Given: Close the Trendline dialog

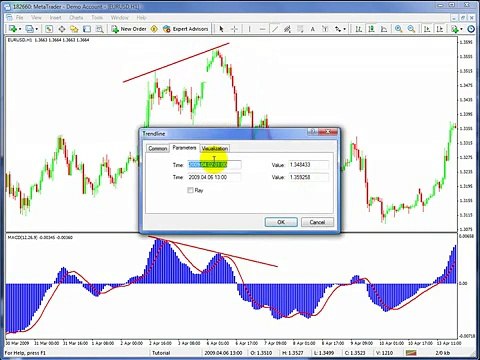Looking at the screenshot, I should click(328, 132).
